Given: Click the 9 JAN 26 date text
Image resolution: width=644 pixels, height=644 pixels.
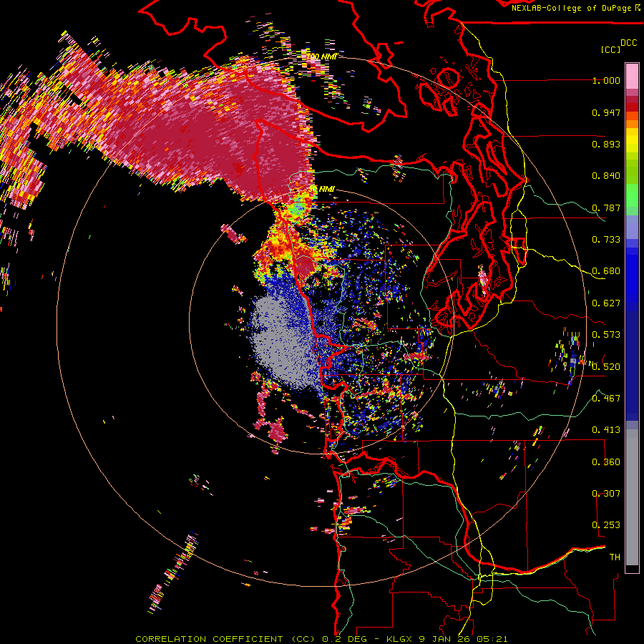Looking at the screenshot, I should pyautogui.click(x=445, y=639).
